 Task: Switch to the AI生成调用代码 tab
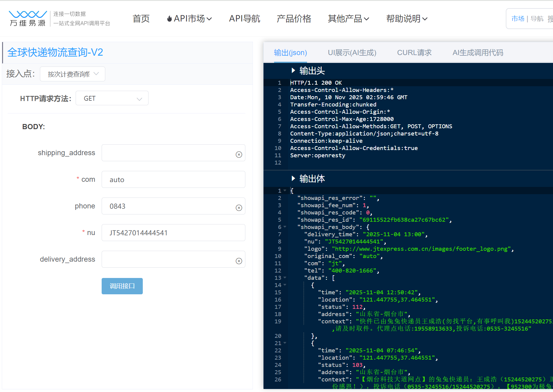pyautogui.click(x=478, y=53)
